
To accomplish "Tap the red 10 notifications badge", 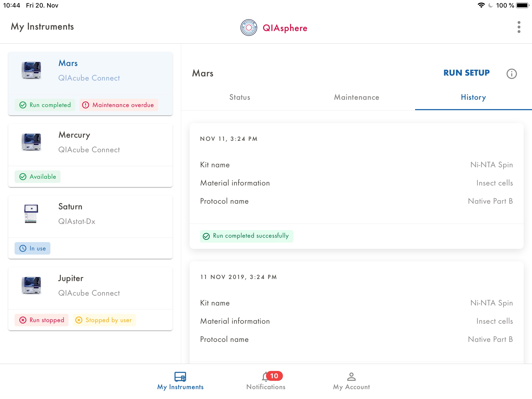I will (274, 376).
